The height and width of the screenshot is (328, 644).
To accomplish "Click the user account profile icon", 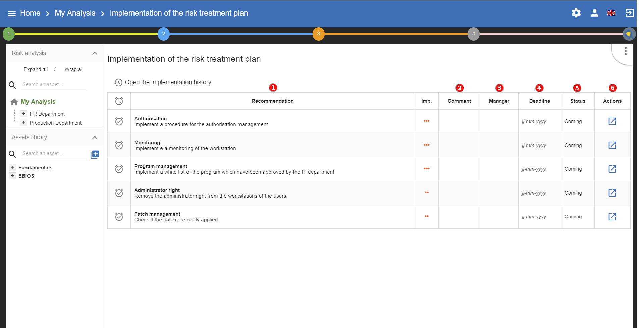I will coord(594,13).
